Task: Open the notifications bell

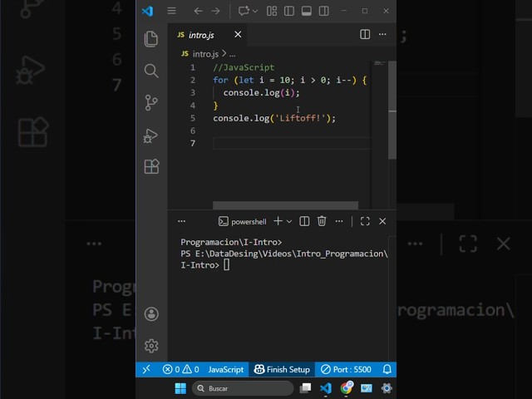Action: 387,369
